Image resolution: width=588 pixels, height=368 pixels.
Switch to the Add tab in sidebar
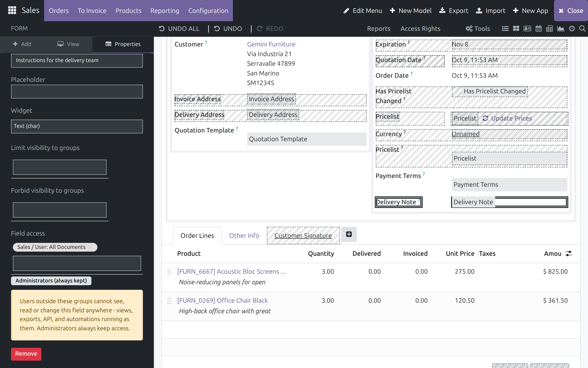click(22, 44)
